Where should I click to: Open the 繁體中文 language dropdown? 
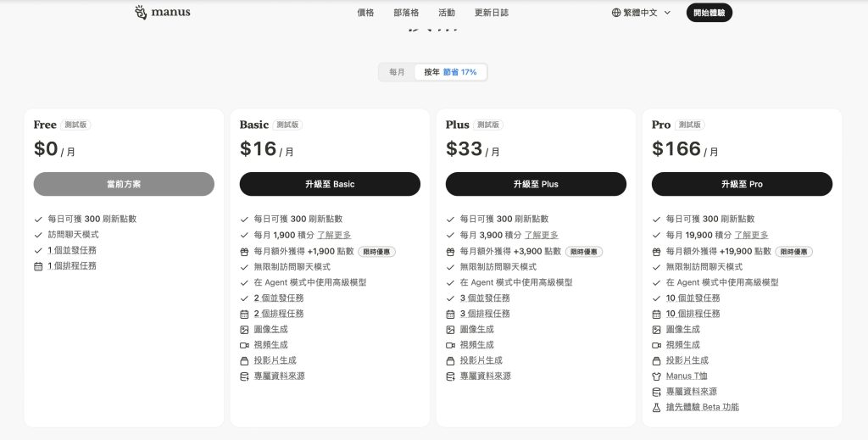pos(641,13)
